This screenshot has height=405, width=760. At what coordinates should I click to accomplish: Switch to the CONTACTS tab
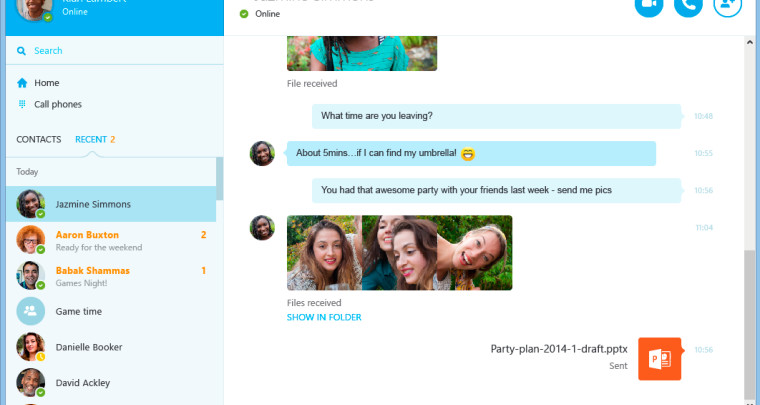pos(39,139)
